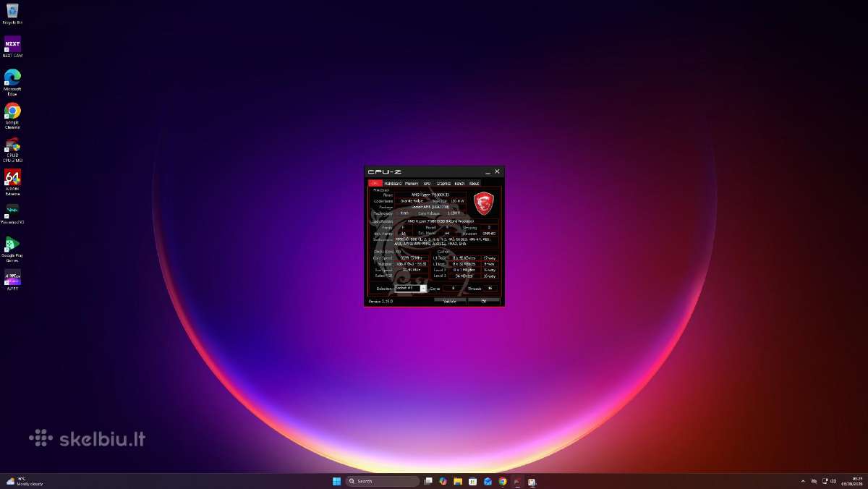Open File Explorer from the taskbar
Viewport: 868px width, 489px height.
[458, 481]
